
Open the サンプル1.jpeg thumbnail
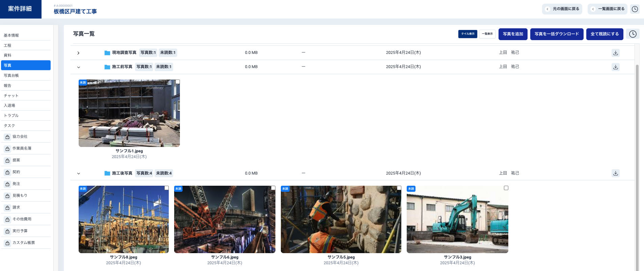click(x=129, y=113)
